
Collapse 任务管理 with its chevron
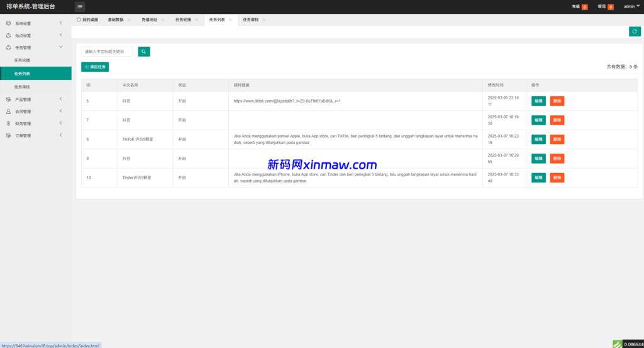[61, 47]
